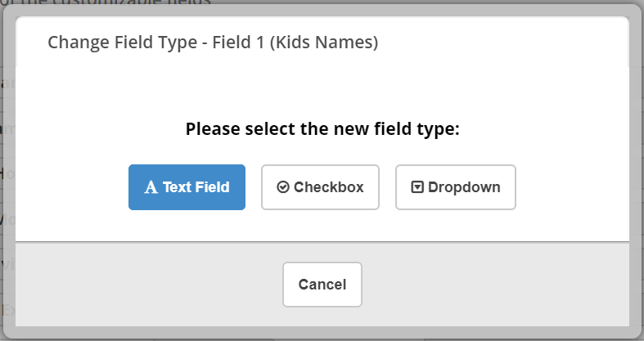644x341 pixels.
Task: Click the circled checkmark icon beside Checkbox
Action: [x=283, y=187]
